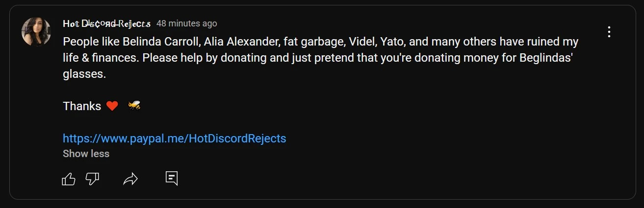Viewport: 644px width, 208px height.
Task: Click the bee emoji after the heart
Action: tap(134, 106)
